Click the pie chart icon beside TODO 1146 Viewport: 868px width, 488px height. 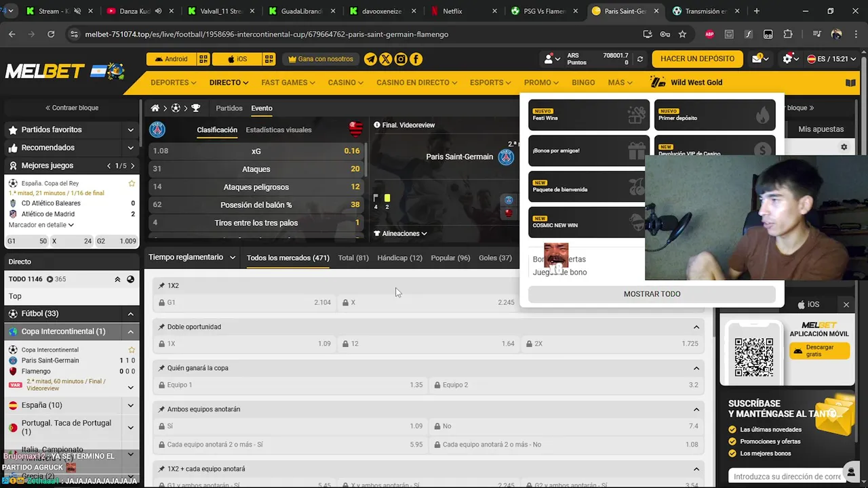(x=131, y=279)
